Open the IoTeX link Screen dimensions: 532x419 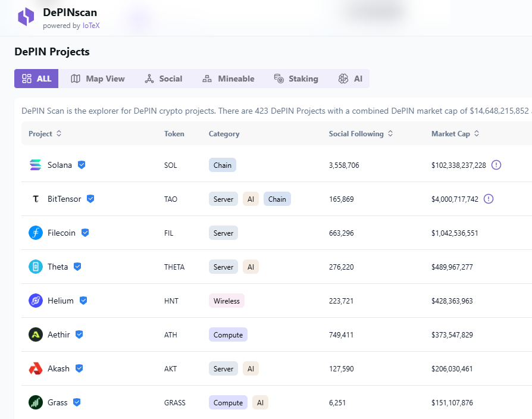click(x=91, y=26)
